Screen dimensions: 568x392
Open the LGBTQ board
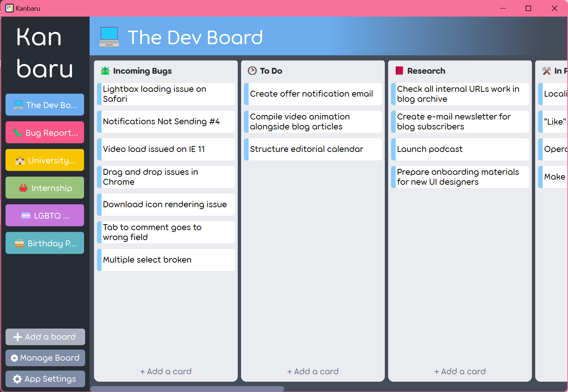[45, 215]
